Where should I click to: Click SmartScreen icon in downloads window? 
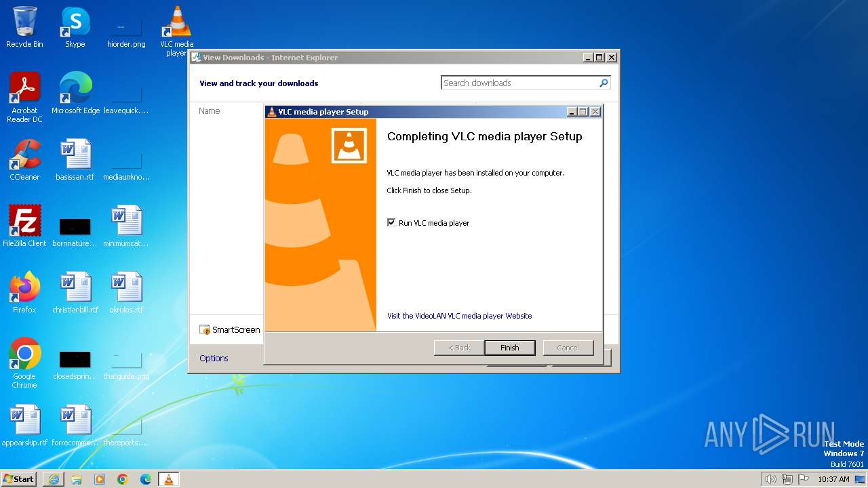(205, 329)
